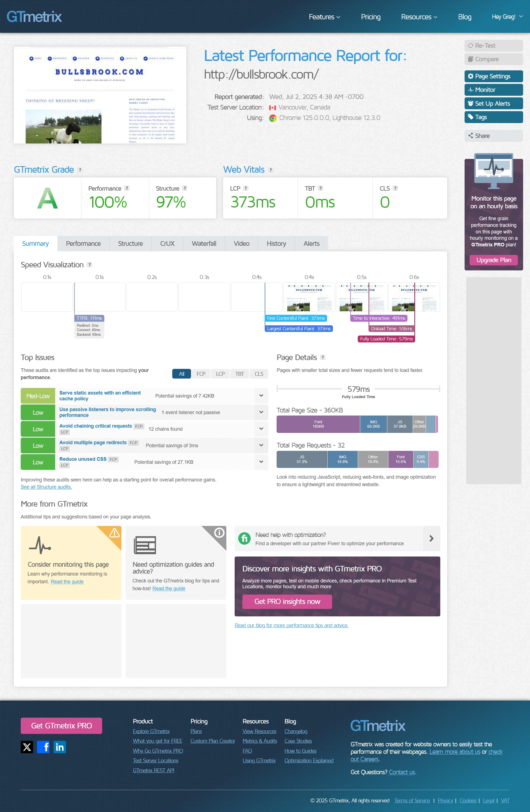This screenshot has width=530, height=812.
Task: Click help icon next to Structure score
Action: point(185,188)
